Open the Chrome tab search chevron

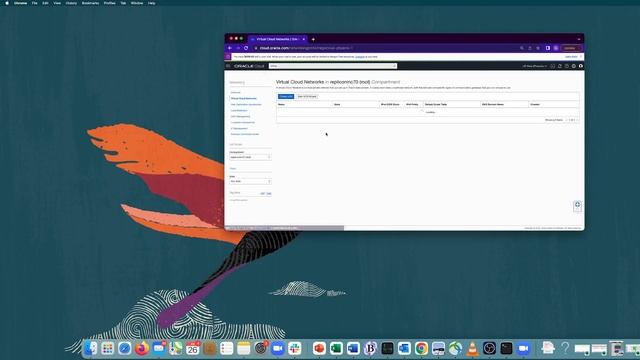coord(579,40)
